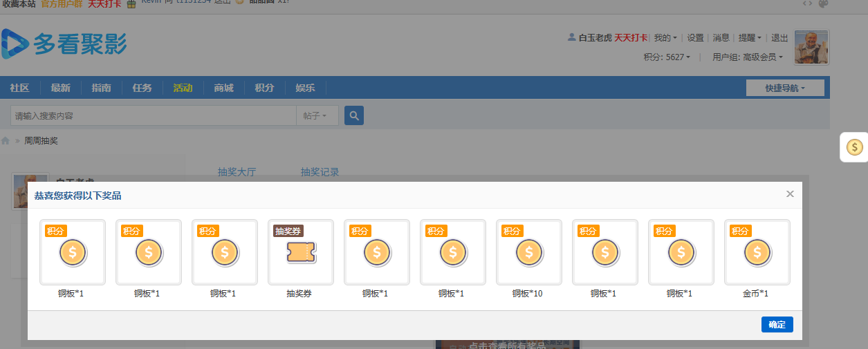Click the 铜板*10 prize coin
Viewport: 868px width, 349px height.
(528, 253)
